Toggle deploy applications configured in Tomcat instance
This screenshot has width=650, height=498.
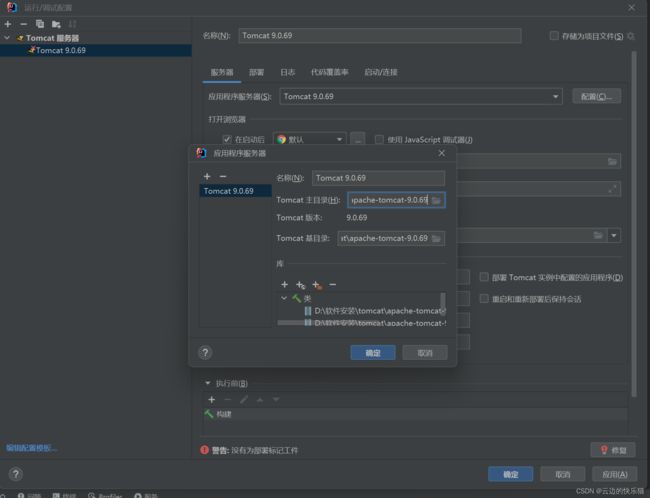coord(484,277)
